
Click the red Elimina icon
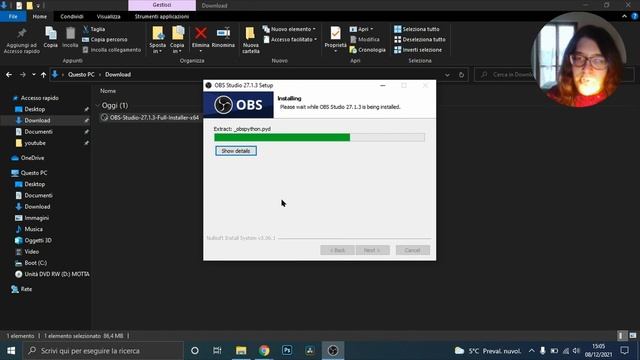click(x=200, y=33)
